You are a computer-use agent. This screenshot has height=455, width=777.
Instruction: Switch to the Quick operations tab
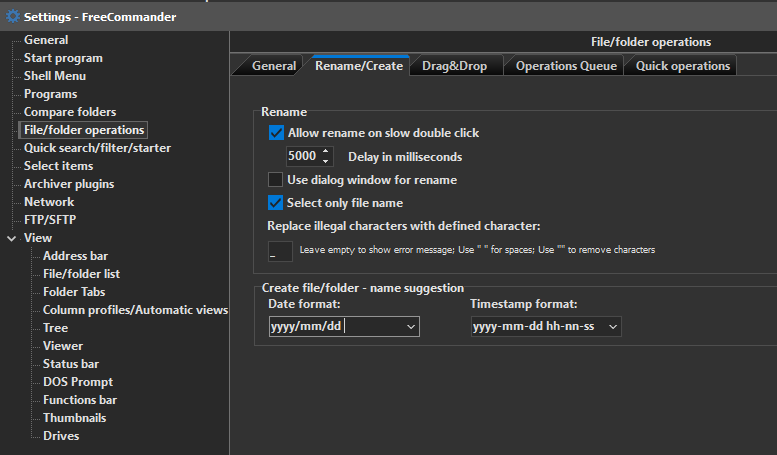[682, 66]
